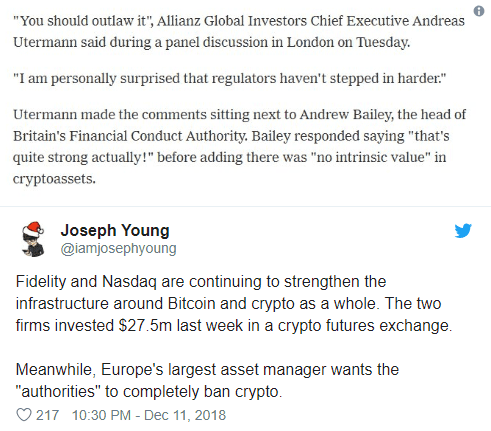This screenshot has height=431, width=491.
Task: Open Twitter via the blue bird icon
Action: point(463,231)
